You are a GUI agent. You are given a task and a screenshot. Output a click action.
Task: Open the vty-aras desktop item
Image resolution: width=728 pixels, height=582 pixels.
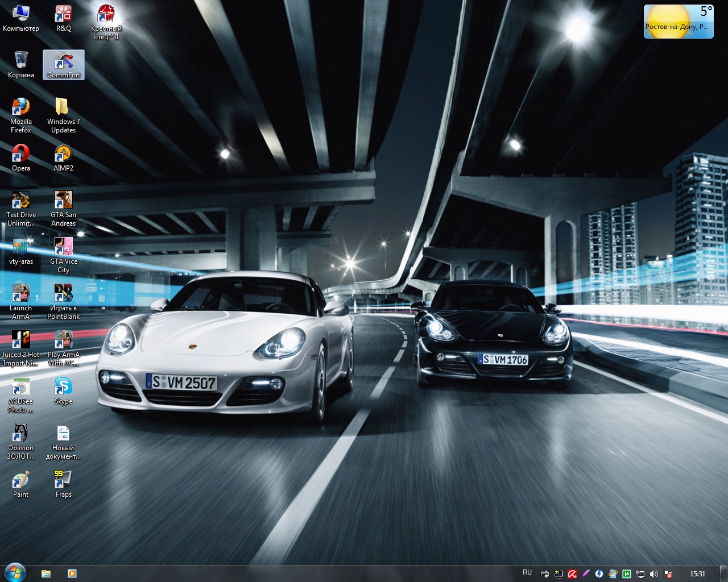pyautogui.click(x=21, y=251)
